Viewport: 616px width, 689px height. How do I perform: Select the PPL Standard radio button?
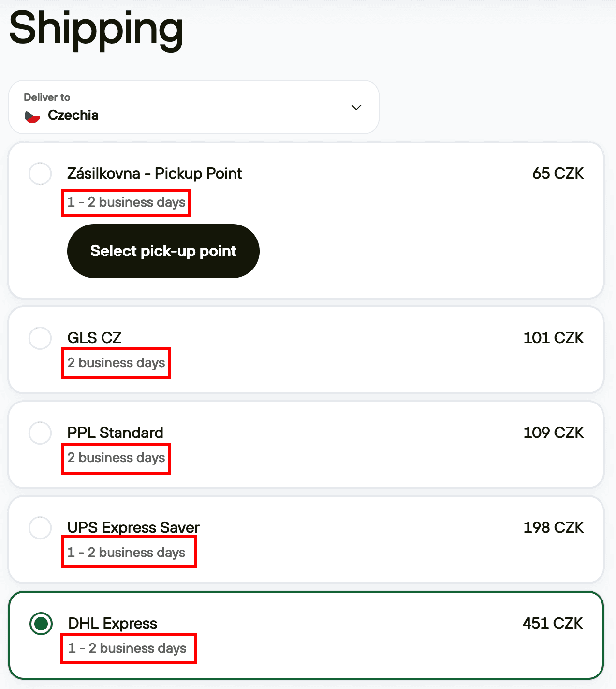[x=40, y=433]
